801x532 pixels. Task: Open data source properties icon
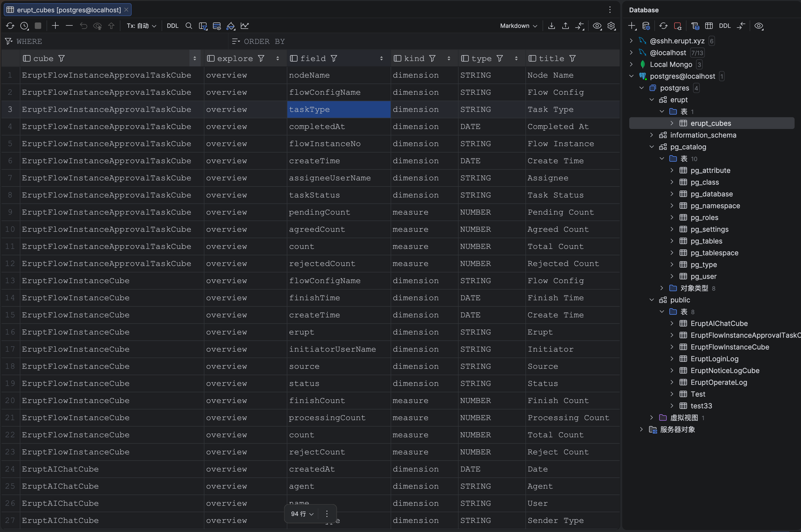[x=646, y=26]
